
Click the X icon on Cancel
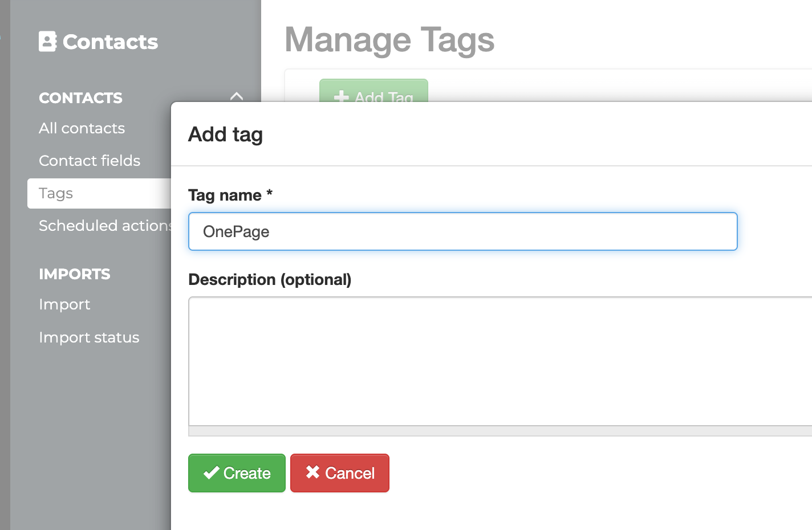pos(312,472)
